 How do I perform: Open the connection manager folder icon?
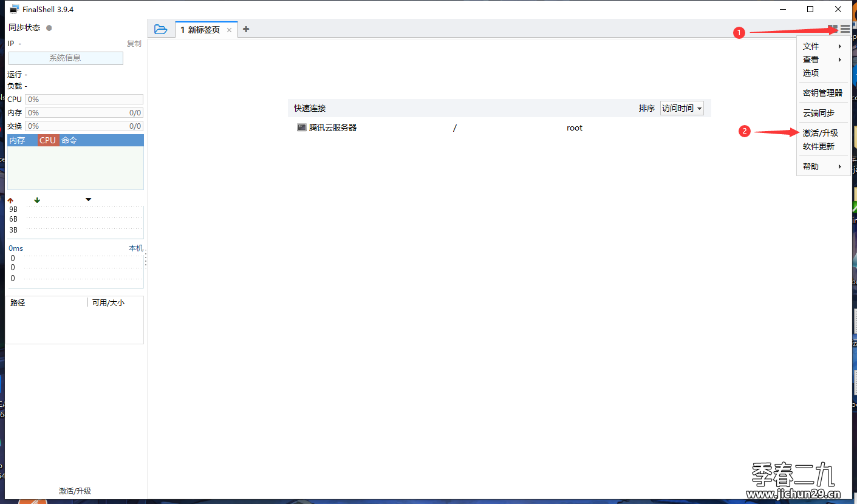pyautogui.click(x=160, y=29)
